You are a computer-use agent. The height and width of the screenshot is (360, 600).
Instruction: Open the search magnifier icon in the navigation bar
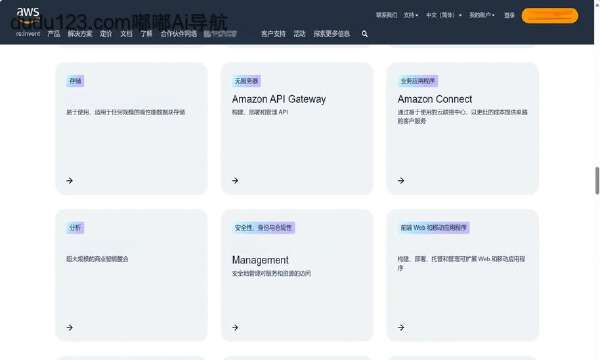[365, 34]
